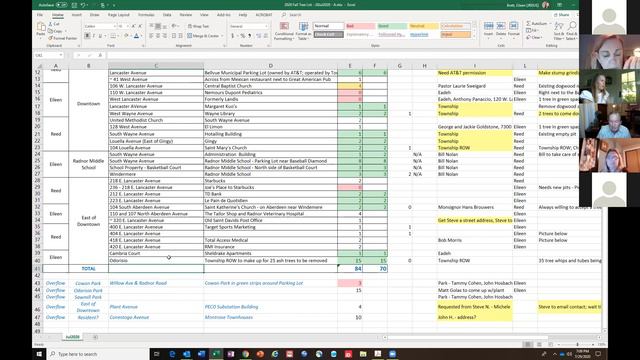Select the Fall2020 sheet tab
640x360 pixels.
coord(73,337)
